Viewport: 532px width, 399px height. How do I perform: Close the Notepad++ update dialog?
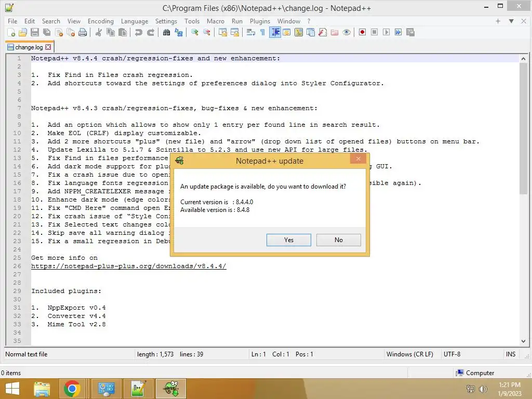358,159
